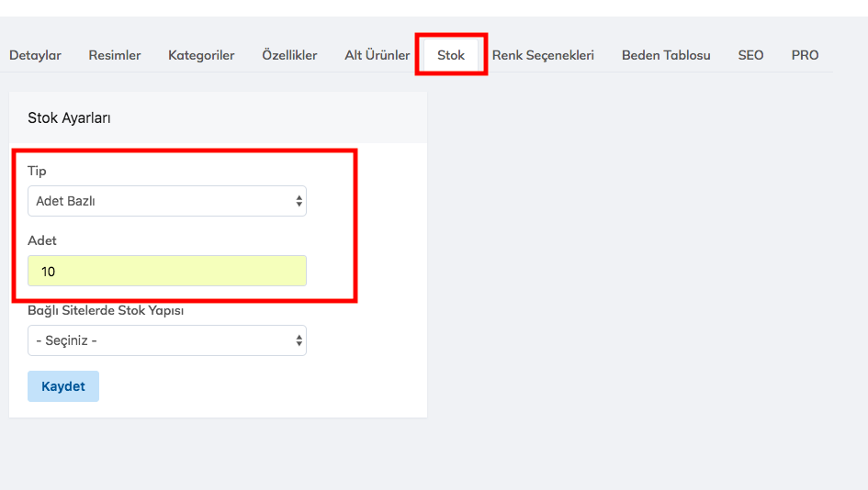Viewport: 868px width, 490px height.
Task: Click the active Stok tab
Action: 451,55
